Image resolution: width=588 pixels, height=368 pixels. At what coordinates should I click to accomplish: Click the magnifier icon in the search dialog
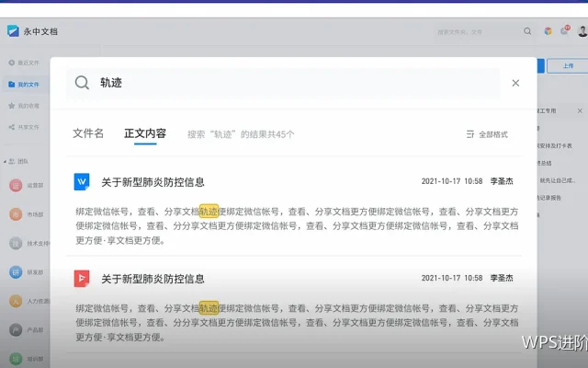[82, 83]
